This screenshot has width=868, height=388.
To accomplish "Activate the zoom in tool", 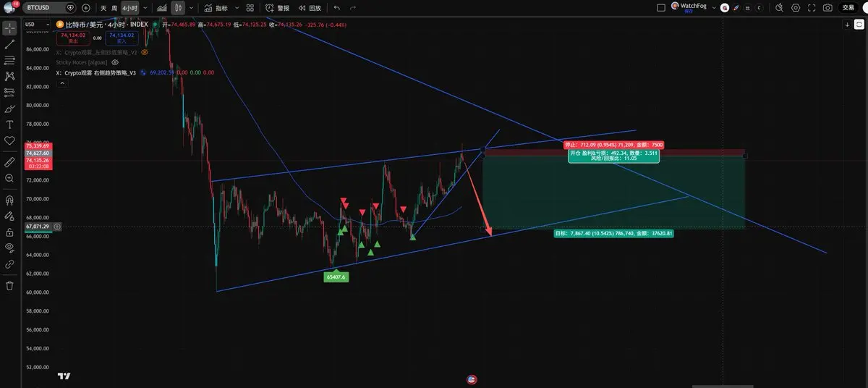I will point(9,178).
